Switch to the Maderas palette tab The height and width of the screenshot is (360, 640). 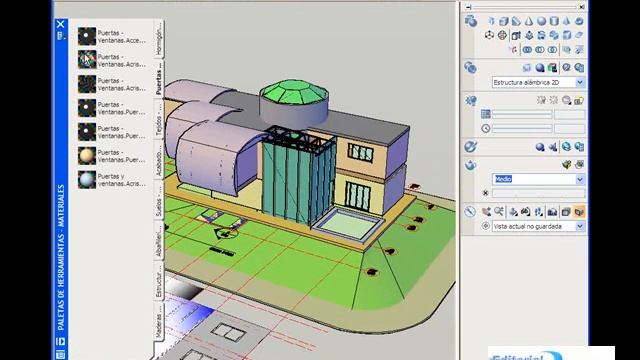[x=159, y=322]
